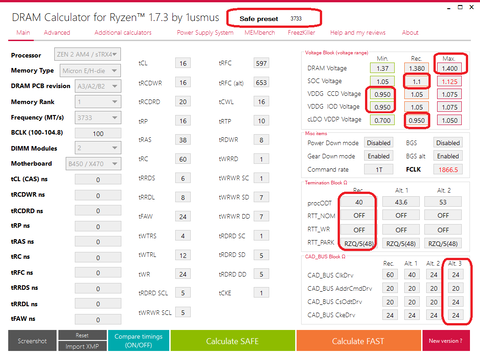Click the tRC ns input field

coord(98,257)
